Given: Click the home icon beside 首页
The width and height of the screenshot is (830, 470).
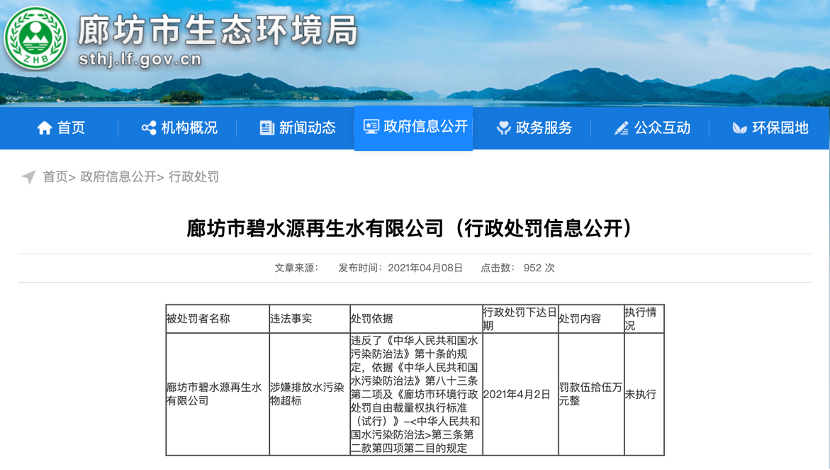Looking at the screenshot, I should pos(44,128).
